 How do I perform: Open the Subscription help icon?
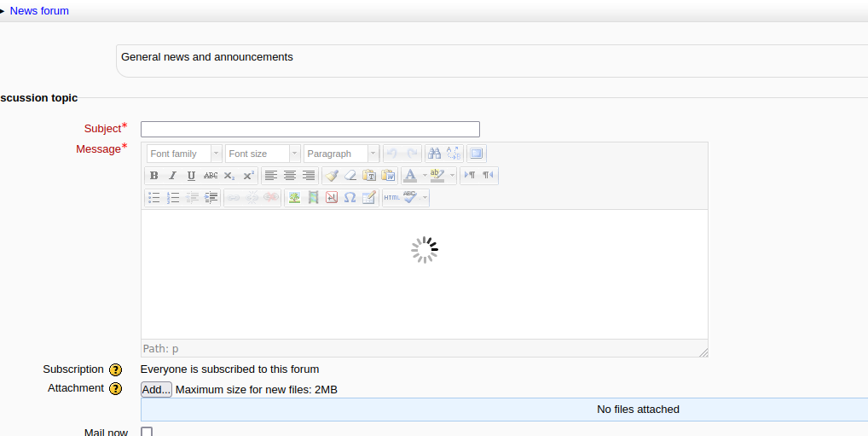(x=116, y=370)
